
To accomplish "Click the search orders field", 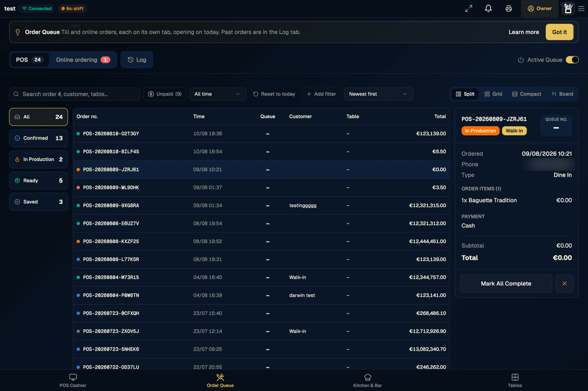I will pyautogui.click(x=74, y=94).
